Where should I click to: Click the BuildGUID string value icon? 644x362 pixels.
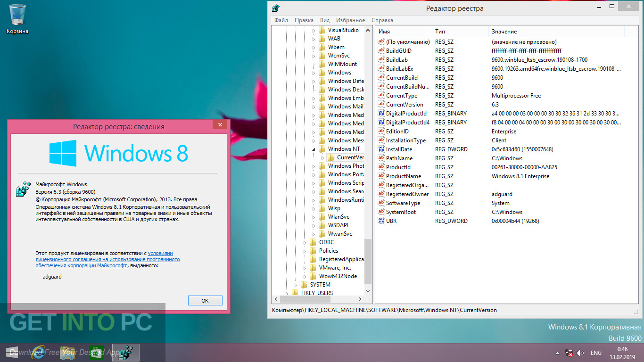click(381, 51)
